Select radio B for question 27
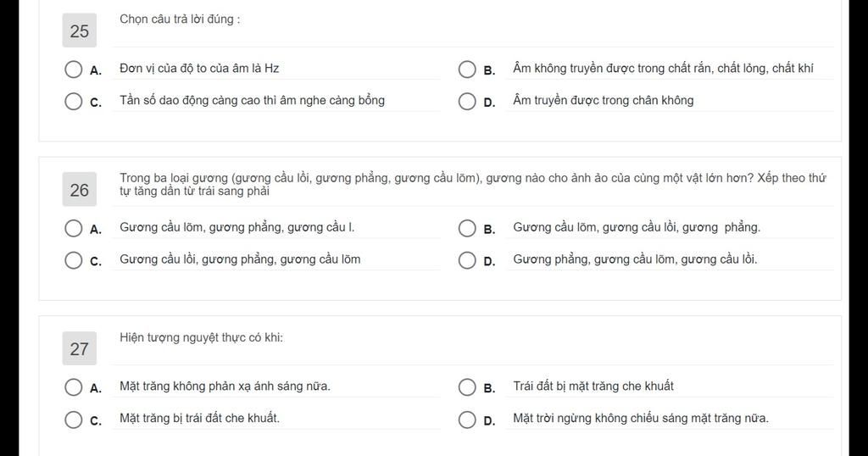The image size is (868, 456). (467, 386)
